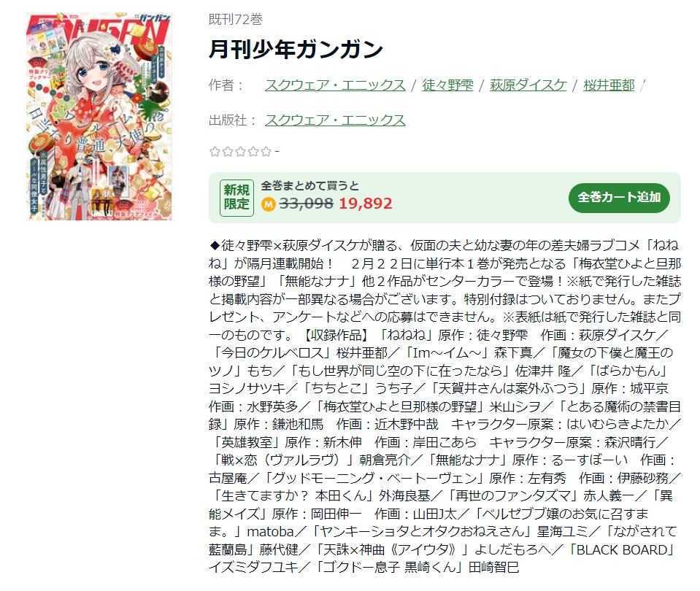Click the orange M coin icon
Image resolution: width=700 pixels, height=591 pixels.
click(269, 204)
